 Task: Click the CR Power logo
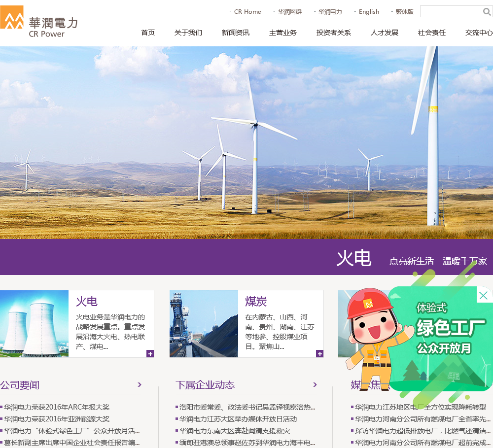click(39, 22)
